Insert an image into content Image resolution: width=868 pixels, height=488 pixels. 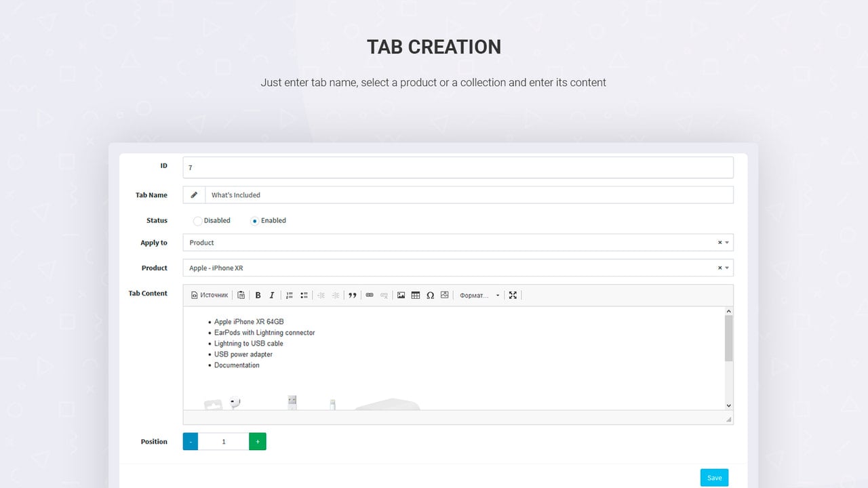401,296
